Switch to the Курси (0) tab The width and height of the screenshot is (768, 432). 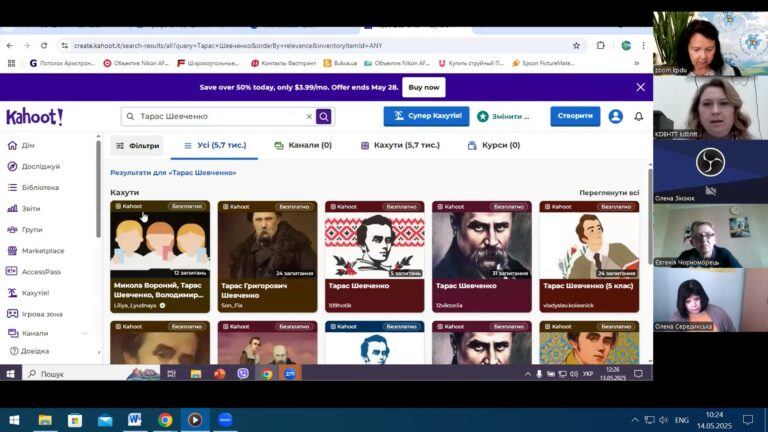coord(494,146)
